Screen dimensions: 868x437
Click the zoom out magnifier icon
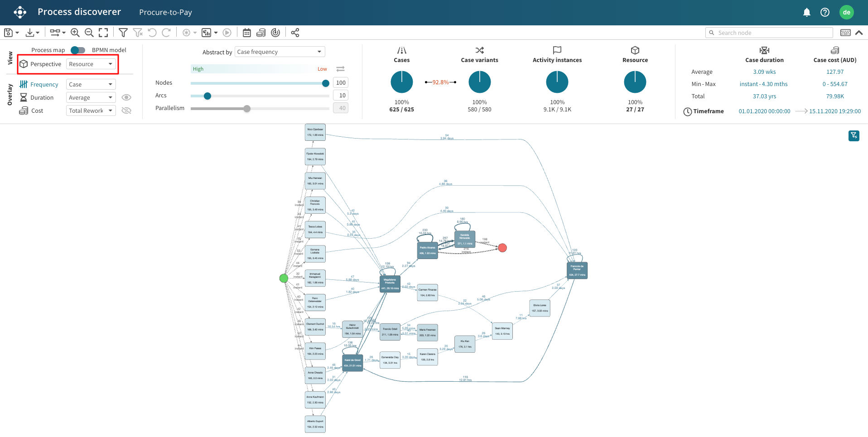tap(89, 33)
